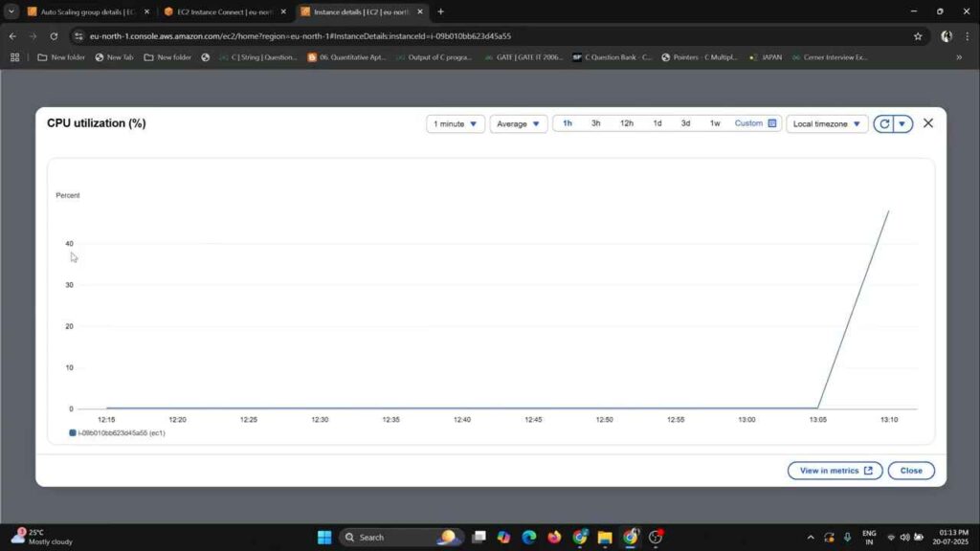980x551 pixels.
Task: Open the Pointers C Multiple bookmark
Action: click(700, 57)
